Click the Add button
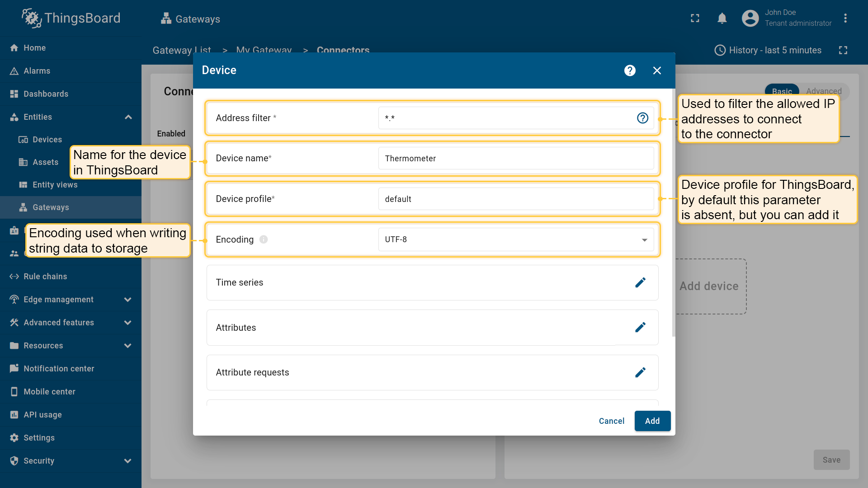The image size is (868, 488). pyautogui.click(x=652, y=421)
